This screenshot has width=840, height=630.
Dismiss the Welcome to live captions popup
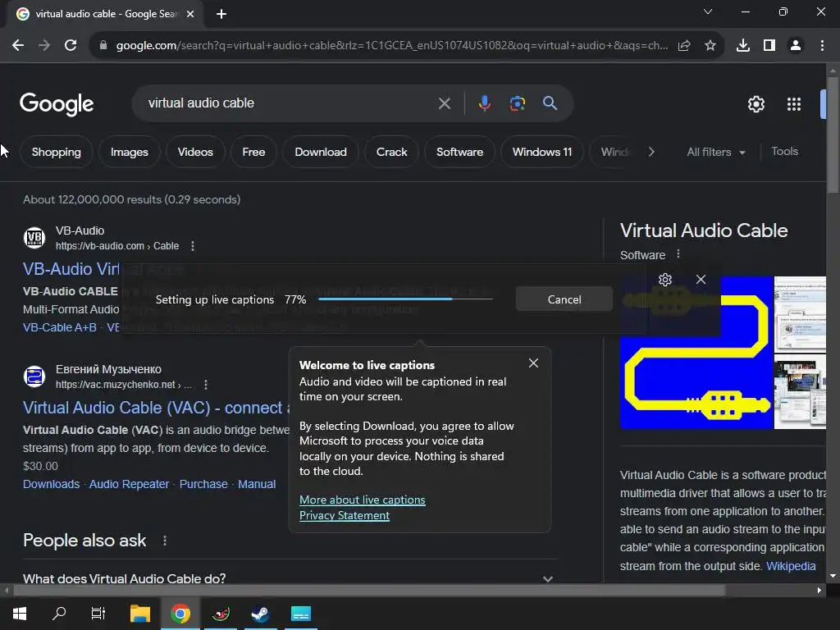click(533, 363)
